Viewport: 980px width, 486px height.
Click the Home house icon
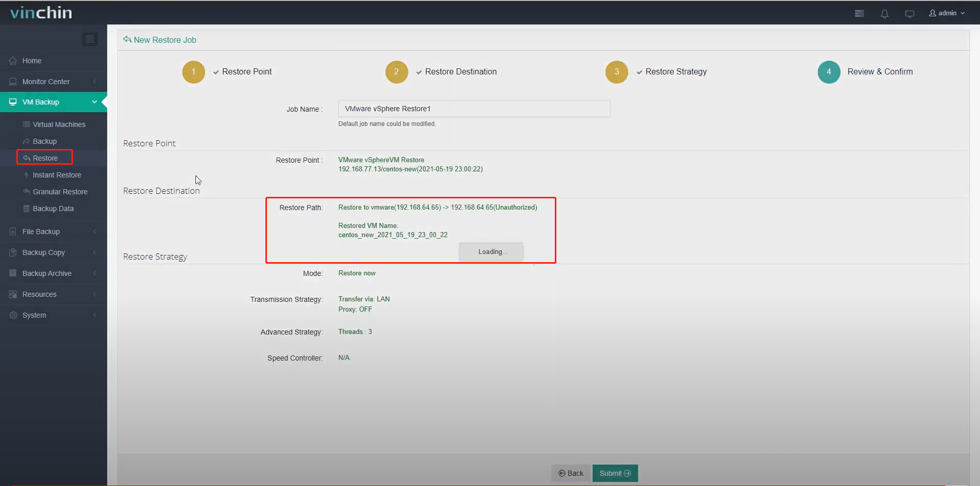coord(13,61)
